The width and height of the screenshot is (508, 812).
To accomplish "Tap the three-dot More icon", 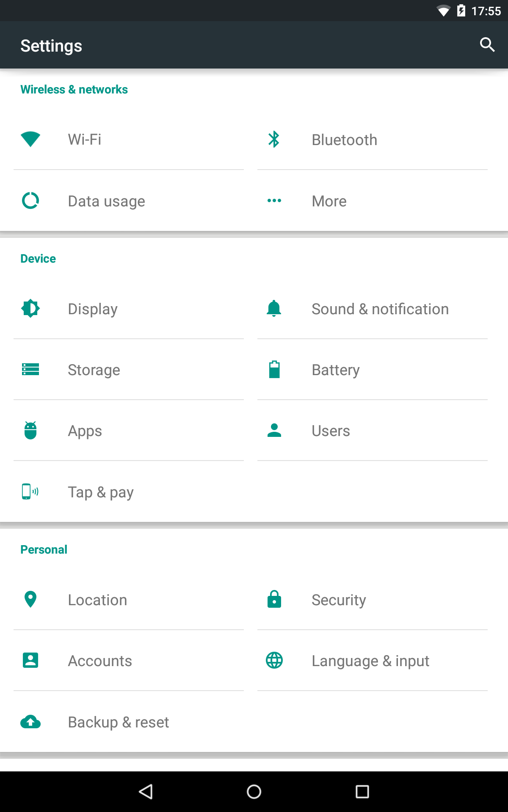I will pyautogui.click(x=274, y=200).
